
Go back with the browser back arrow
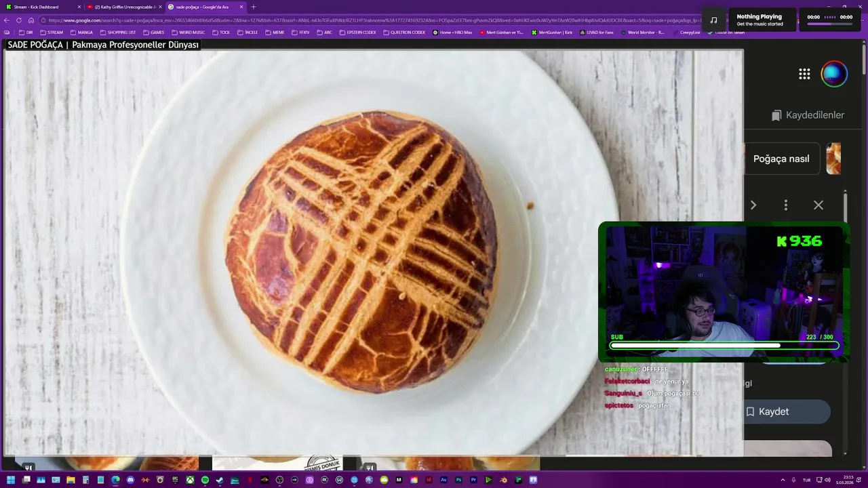pos(7,20)
